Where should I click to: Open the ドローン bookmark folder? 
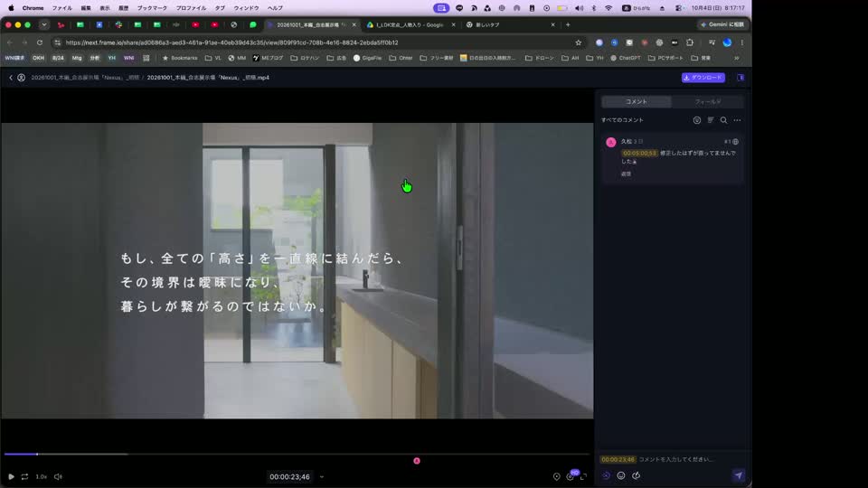[x=540, y=58]
